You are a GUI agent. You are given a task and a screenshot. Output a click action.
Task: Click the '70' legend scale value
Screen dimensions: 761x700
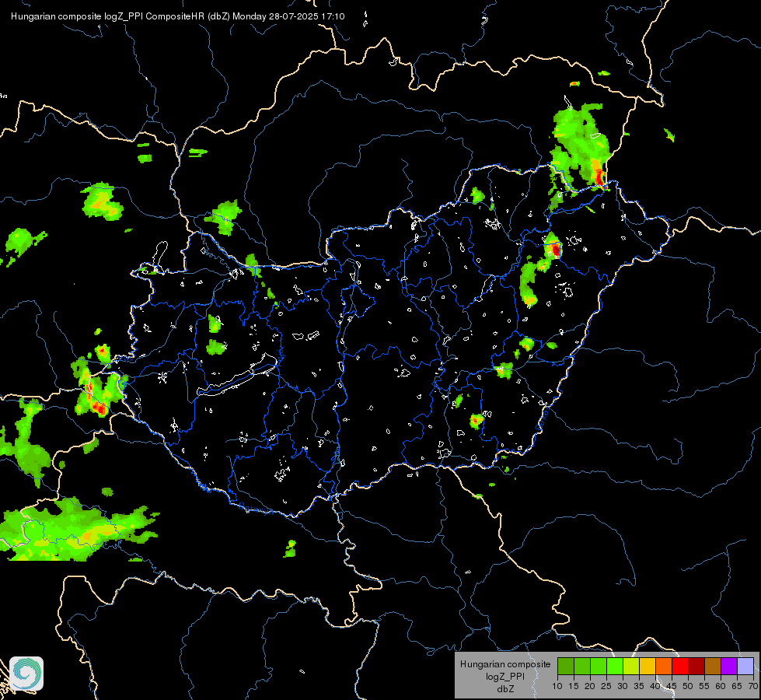[753, 687]
